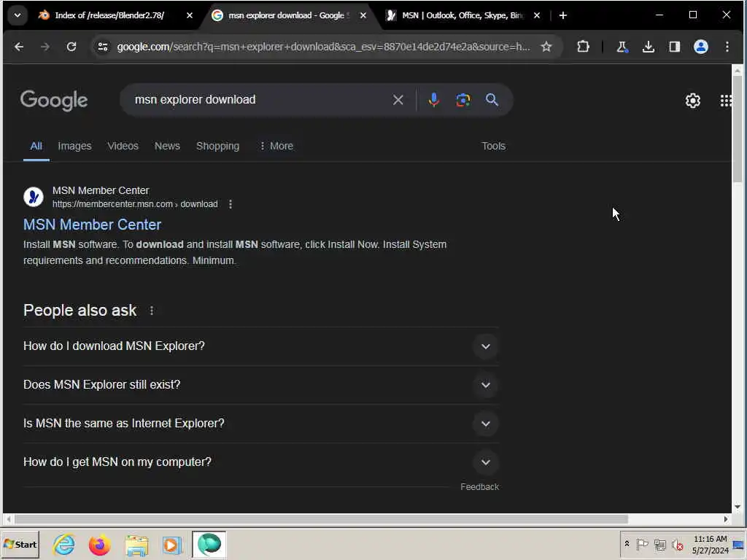
Task: Open Windows Explorer folder in taskbar
Action: tap(136, 545)
